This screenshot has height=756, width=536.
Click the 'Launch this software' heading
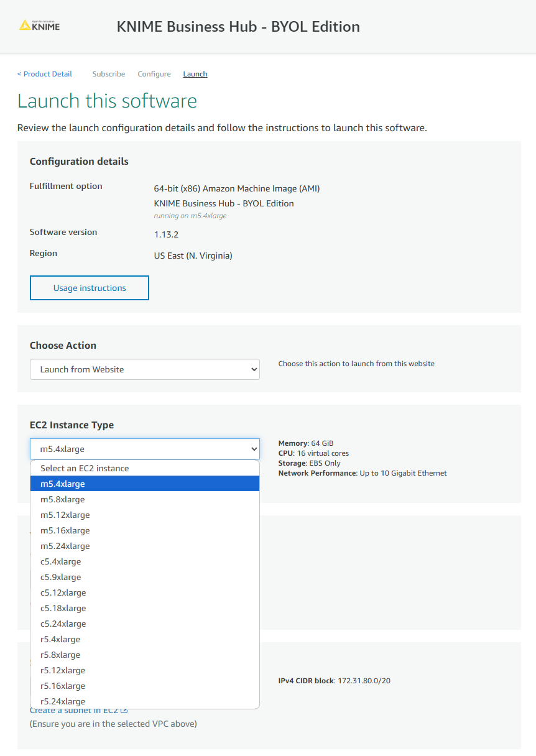tap(107, 101)
